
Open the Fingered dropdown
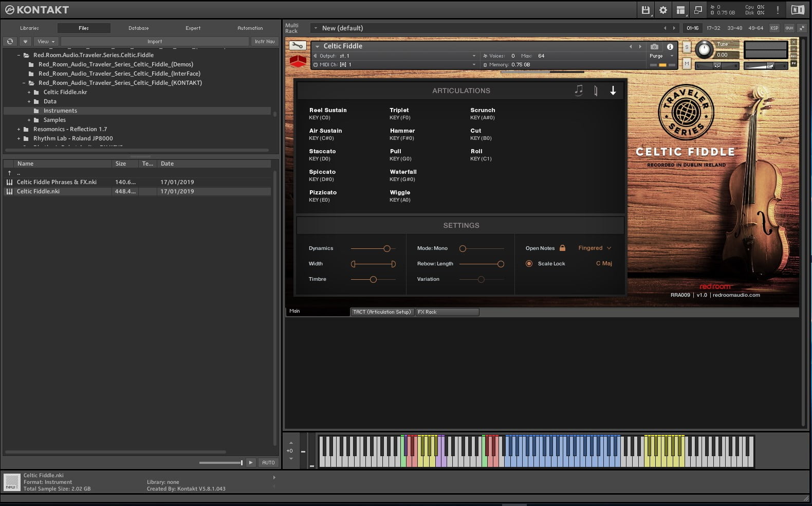tap(595, 248)
